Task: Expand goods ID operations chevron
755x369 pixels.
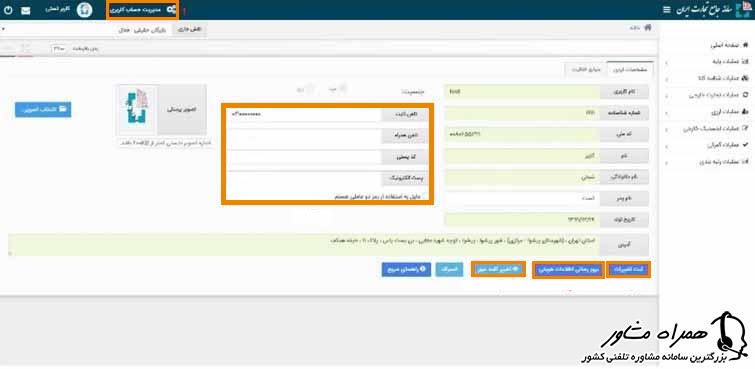Action: (x=666, y=79)
